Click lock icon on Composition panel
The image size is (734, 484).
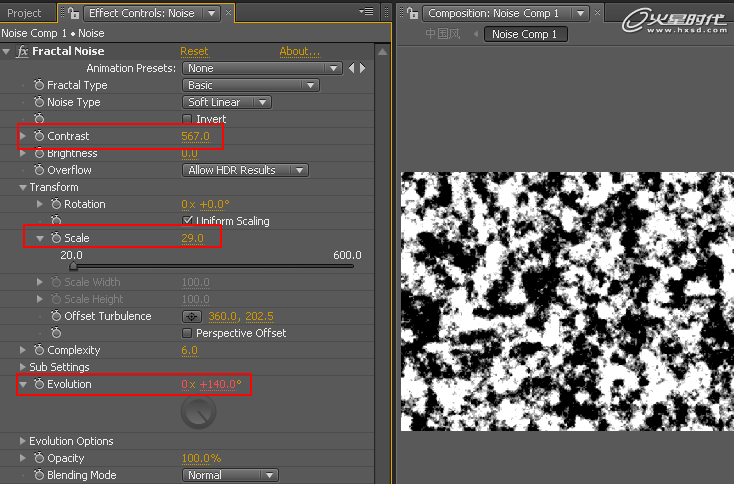pyautogui.click(x=412, y=13)
